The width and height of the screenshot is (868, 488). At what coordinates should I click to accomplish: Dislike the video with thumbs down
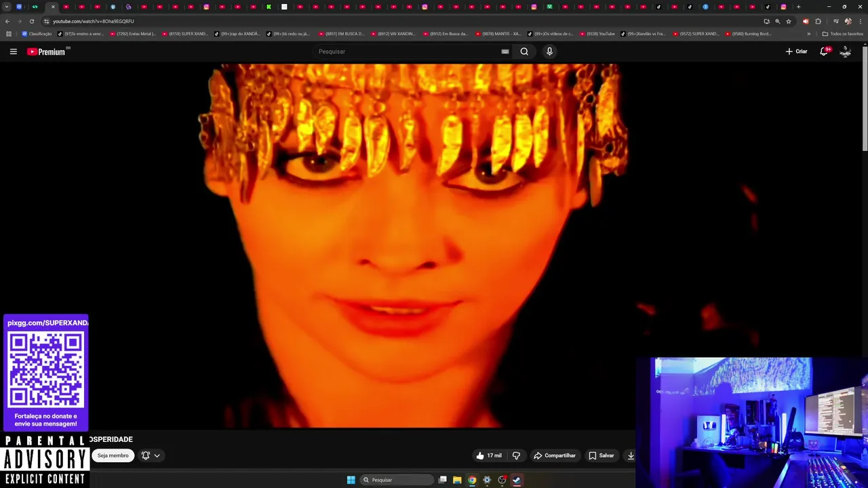click(x=516, y=455)
